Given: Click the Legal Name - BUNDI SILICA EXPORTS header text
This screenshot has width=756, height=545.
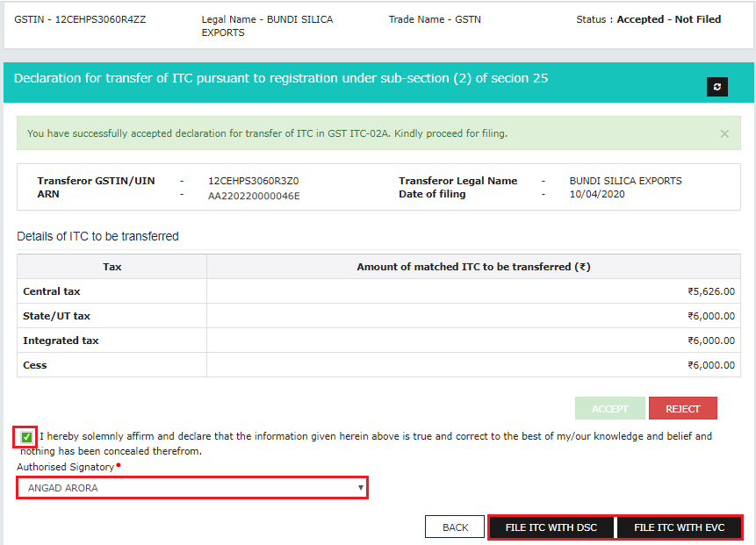Looking at the screenshot, I should point(267,26).
